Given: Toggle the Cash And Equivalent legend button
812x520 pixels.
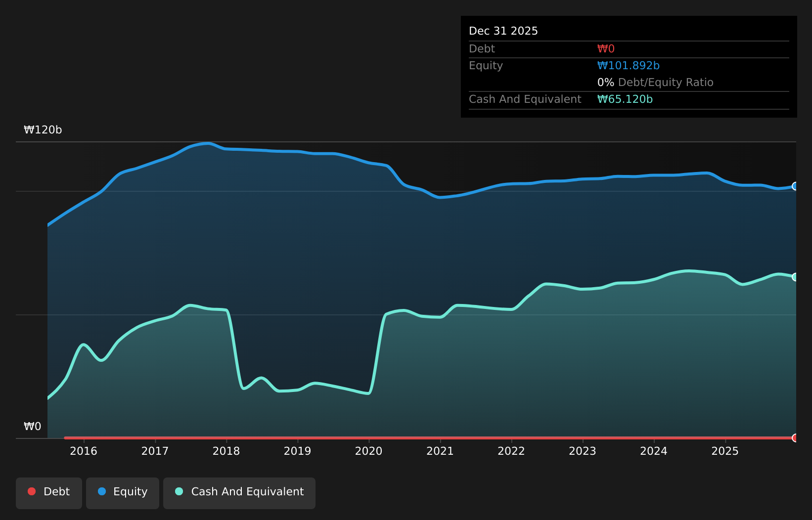Looking at the screenshot, I should [x=239, y=493].
